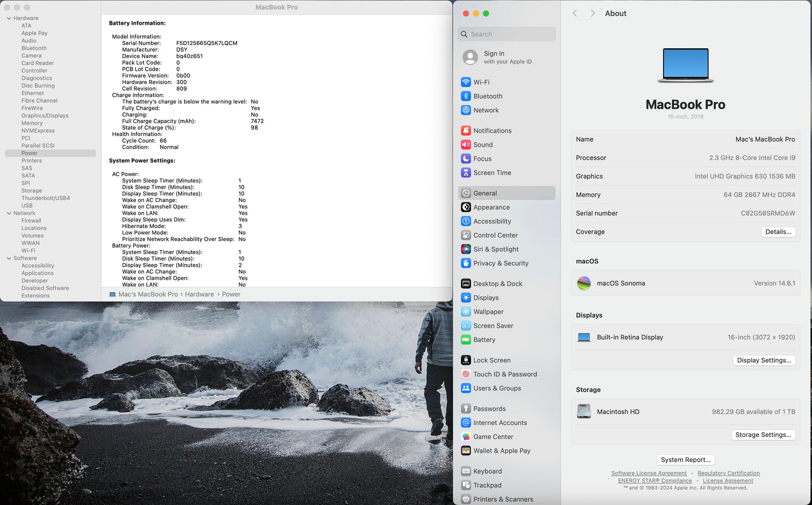Click the Siri & Spotlight icon
The height and width of the screenshot is (505, 812).
pyautogui.click(x=466, y=249)
